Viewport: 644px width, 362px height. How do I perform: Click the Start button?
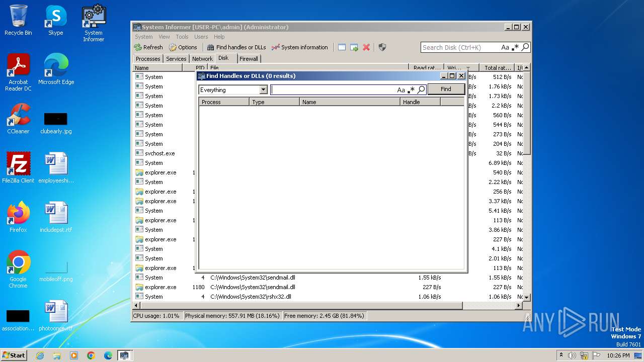pyautogui.click(x=14, y=355)
